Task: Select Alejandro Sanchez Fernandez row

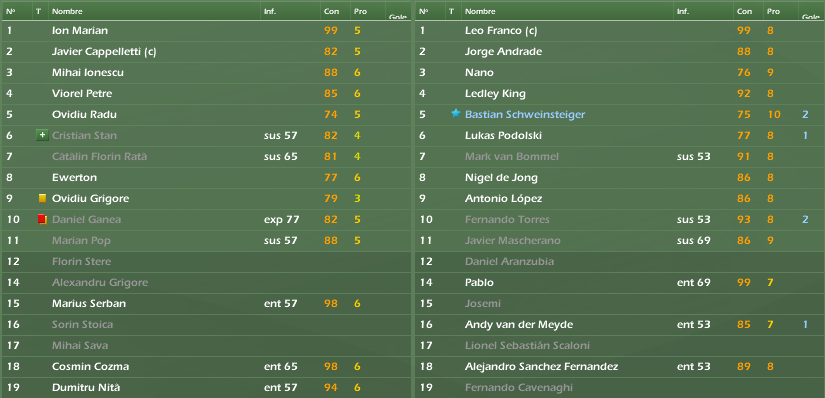Action: [x=620, y=366]
